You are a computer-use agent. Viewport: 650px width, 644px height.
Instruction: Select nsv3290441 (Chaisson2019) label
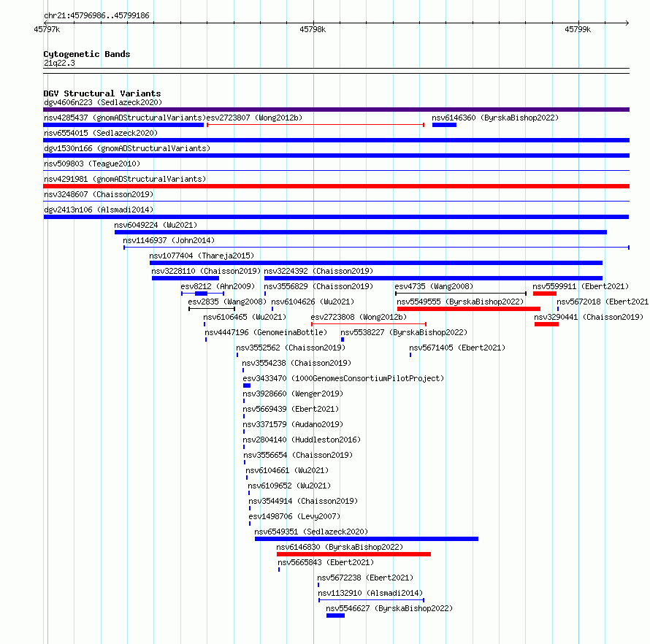(x=589, y=317)
